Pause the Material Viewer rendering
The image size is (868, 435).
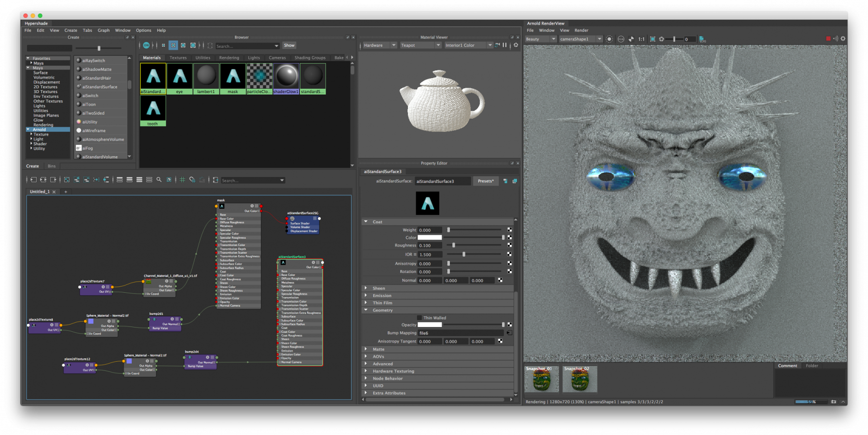point(504,45)
